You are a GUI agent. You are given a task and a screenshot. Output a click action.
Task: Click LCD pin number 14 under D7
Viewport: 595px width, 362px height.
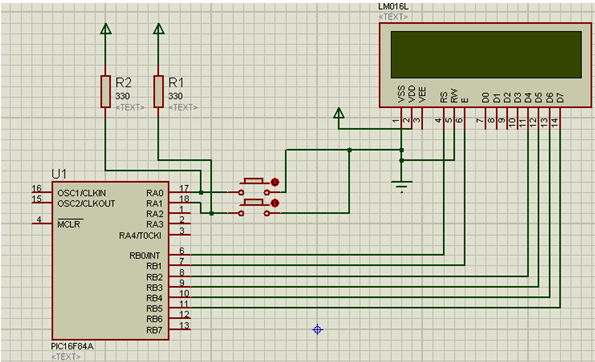click(555, 123)
